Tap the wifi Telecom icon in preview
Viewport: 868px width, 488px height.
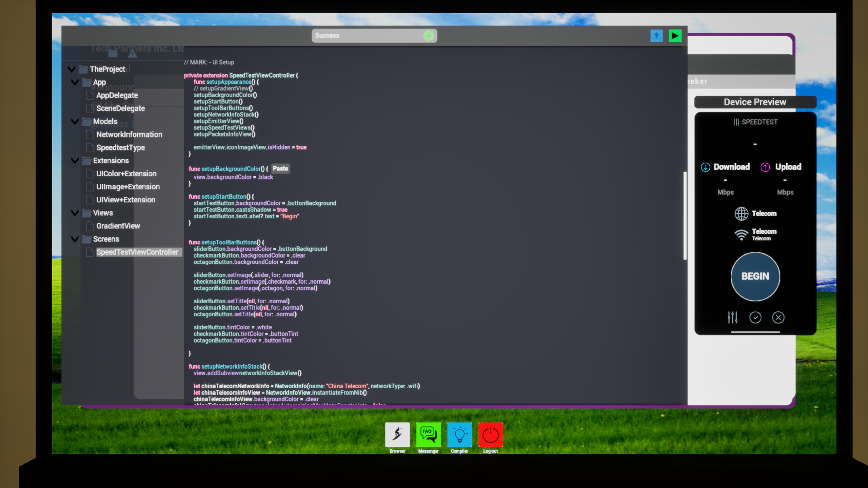click(742, 235)
